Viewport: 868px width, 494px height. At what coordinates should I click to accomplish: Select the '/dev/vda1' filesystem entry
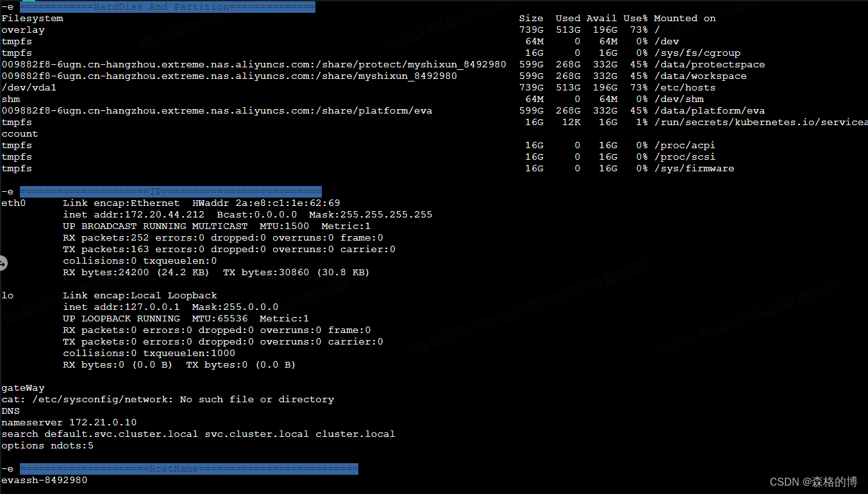tap(29, 88)
